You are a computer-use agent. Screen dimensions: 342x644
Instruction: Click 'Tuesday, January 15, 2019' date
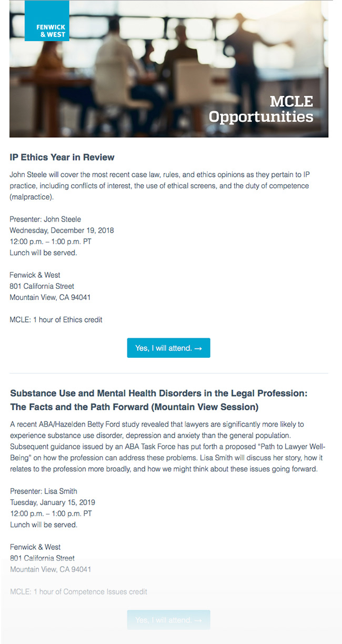(53, 502)
